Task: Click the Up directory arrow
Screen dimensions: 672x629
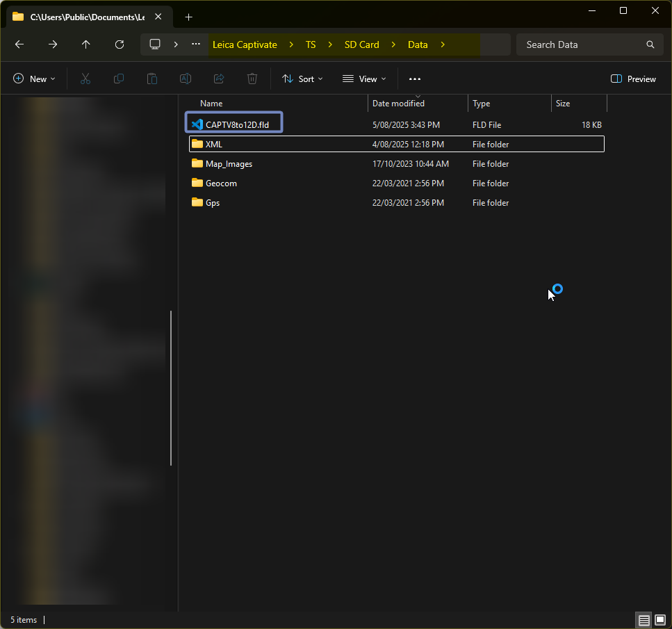Action: tap(86, 44)
